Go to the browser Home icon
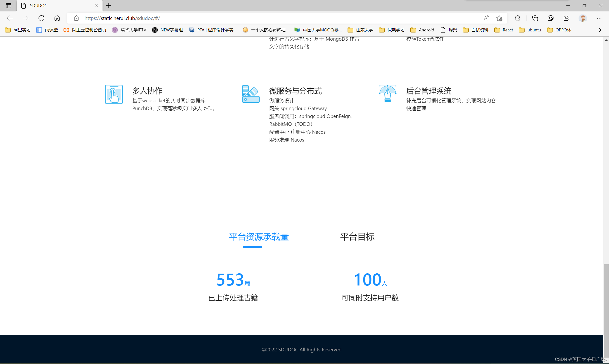 click(57, 18)
